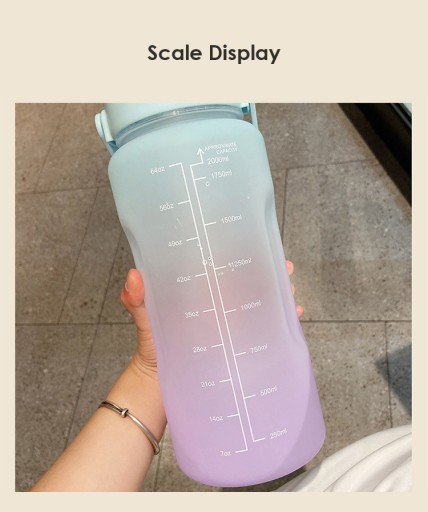Screen dimensions: 428x512
Task: Click the 750ml marking
Action: 259,349
